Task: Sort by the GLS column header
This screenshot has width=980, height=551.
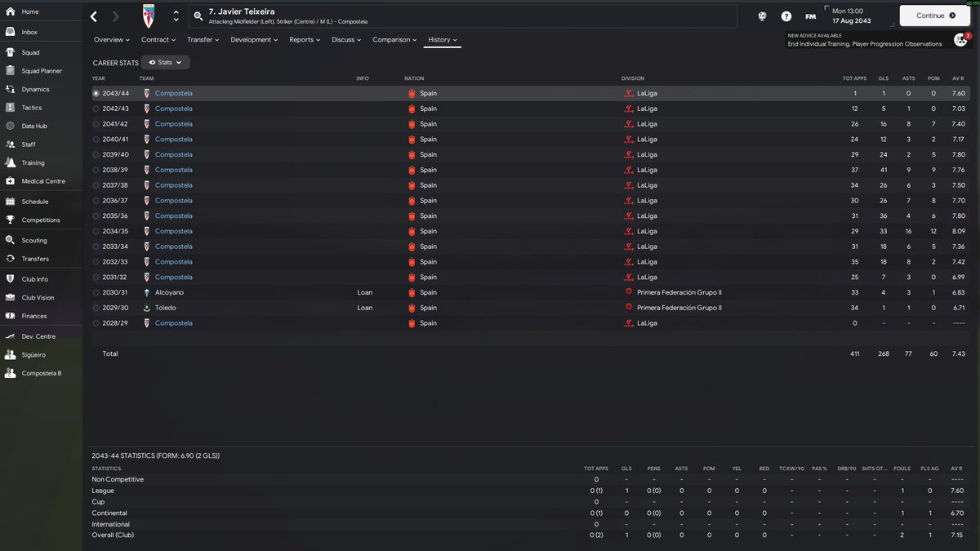Action: 883,78
